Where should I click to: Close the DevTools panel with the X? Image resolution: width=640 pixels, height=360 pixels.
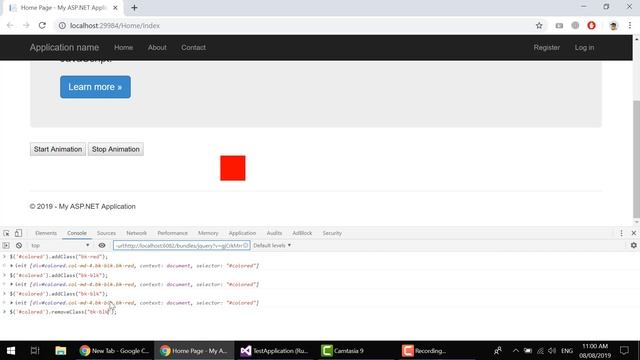[633, 233]
